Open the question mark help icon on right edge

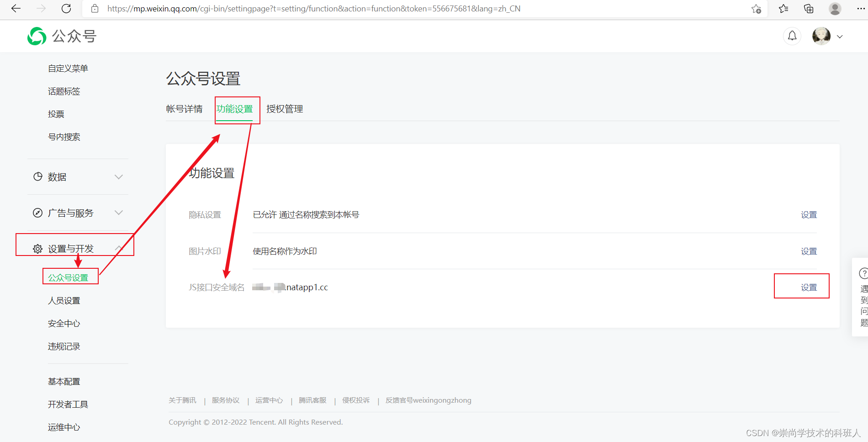863,273
